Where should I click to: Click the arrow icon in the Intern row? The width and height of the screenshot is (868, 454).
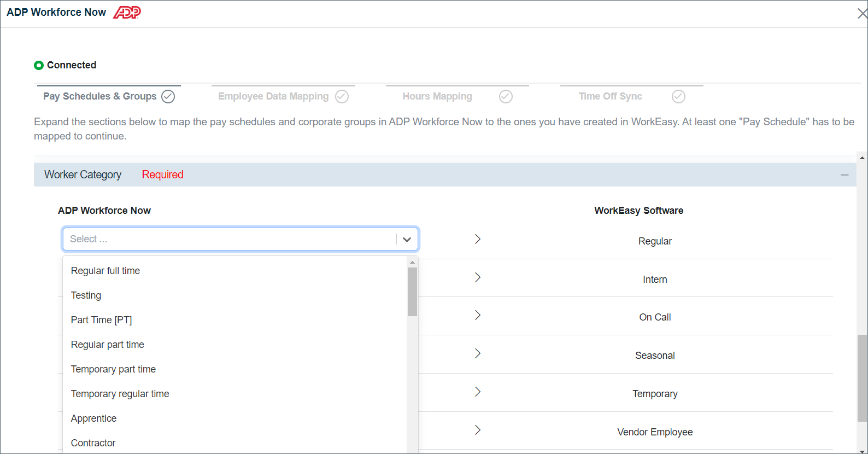(x=478, y=277)
